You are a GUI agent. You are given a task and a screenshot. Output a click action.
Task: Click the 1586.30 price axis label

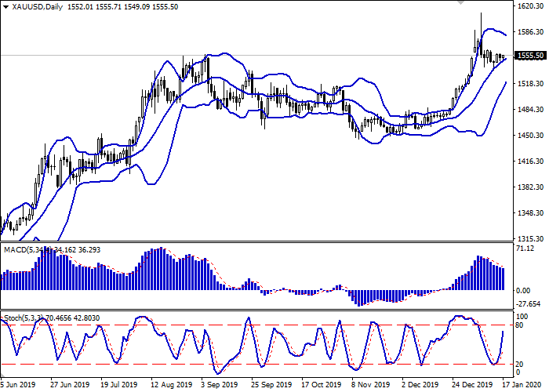(x=531, y=32)
